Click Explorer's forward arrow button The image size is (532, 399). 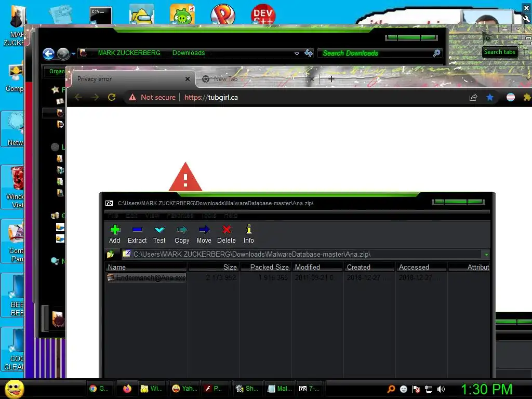[63, 54]
